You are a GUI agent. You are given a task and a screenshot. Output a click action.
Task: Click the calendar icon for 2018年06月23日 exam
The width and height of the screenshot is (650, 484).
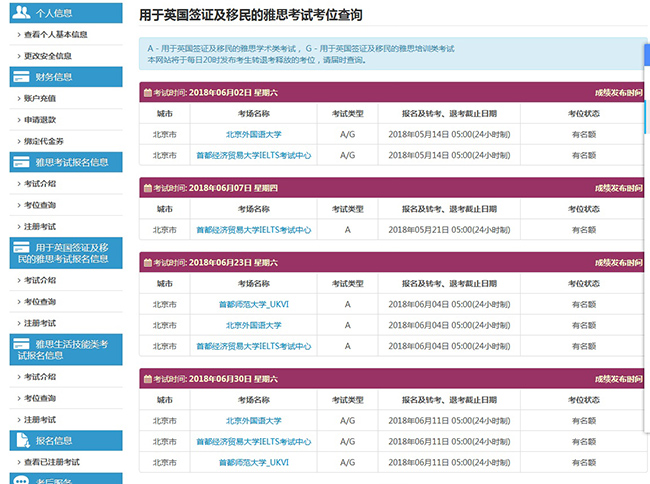pyautogui.click(x=148, y=262)
